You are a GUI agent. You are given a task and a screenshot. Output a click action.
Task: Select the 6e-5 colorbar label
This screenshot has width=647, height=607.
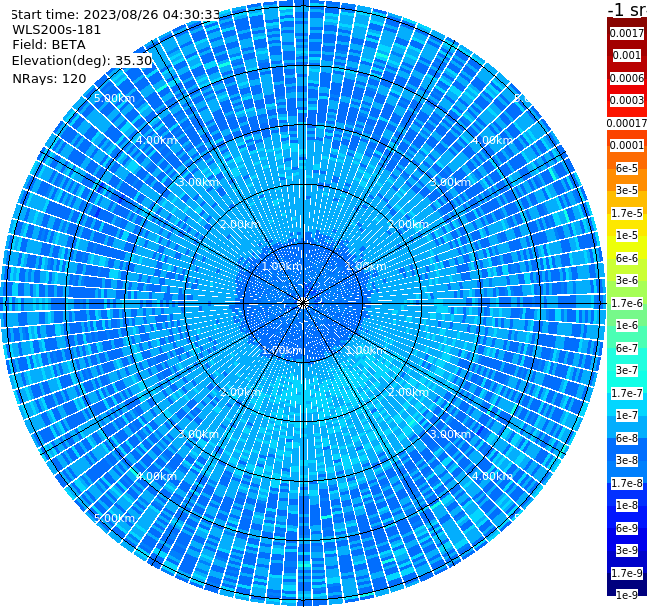(x=627, y=168)
